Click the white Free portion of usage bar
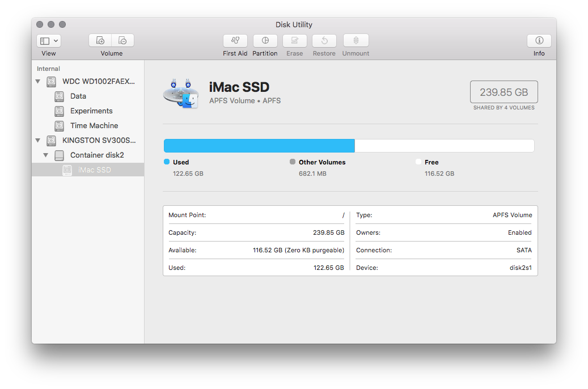The height and width of the screenshot is (389, 588). coord(445,146)
